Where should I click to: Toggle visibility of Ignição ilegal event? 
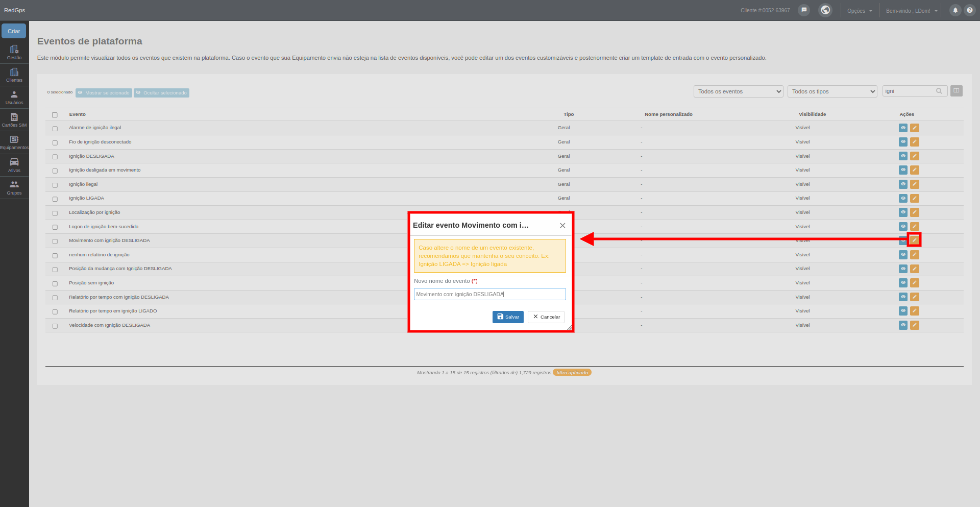click(903, 184)
